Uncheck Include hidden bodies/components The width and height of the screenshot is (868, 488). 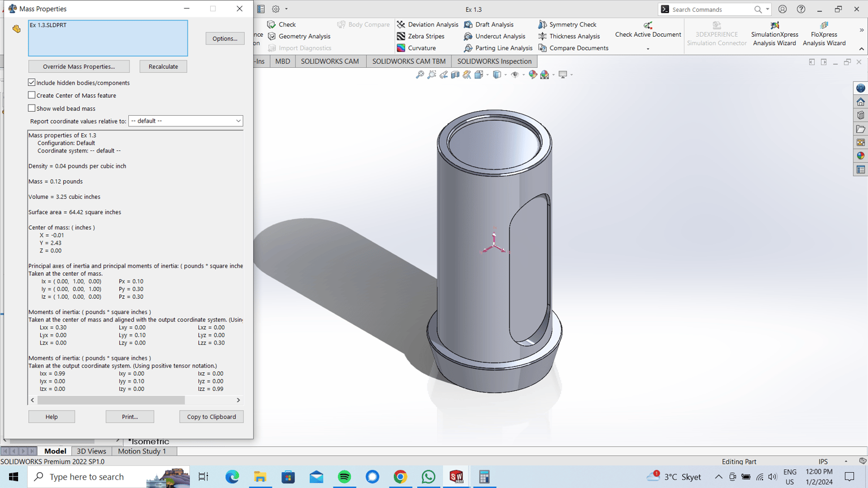[32, 82]
